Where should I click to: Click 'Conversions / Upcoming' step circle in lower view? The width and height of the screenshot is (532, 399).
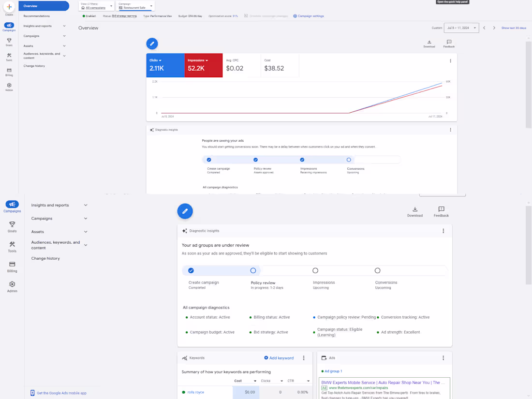tap(377, 270)
